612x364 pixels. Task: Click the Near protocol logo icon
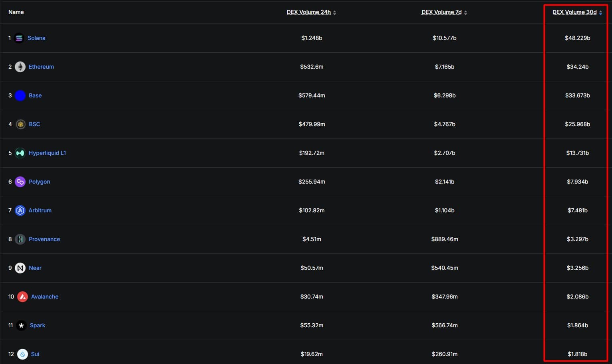(x=20, y=268)
